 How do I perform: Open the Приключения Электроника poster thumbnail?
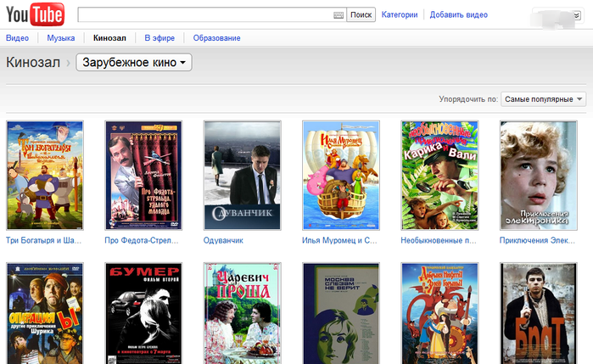click(539, 175)
